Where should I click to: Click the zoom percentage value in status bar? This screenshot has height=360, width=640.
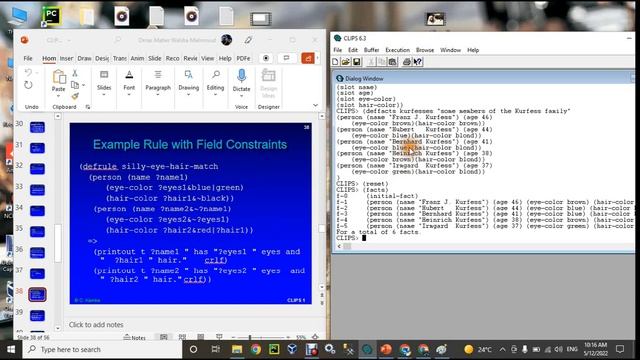click(x=301, y=338)
